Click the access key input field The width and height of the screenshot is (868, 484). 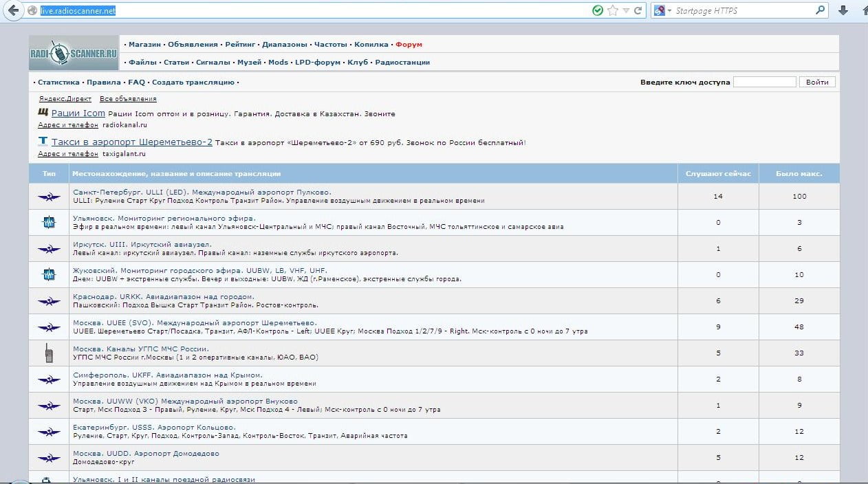[x=764, y=82]
